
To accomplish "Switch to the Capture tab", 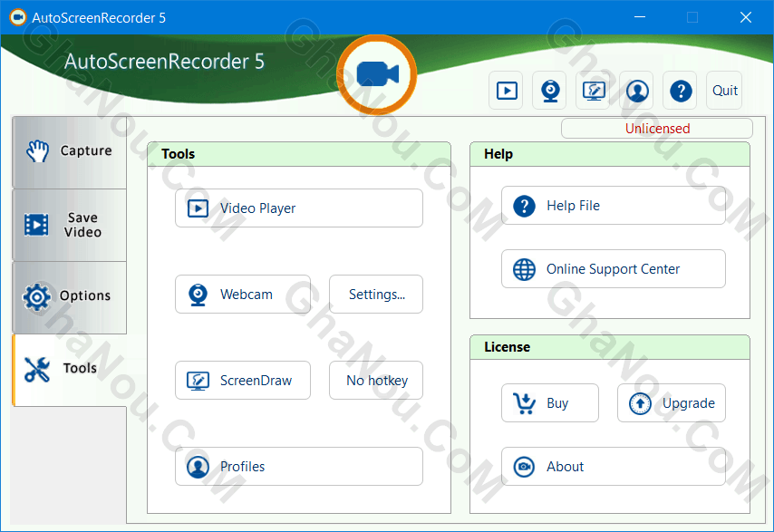I will 70,152.
